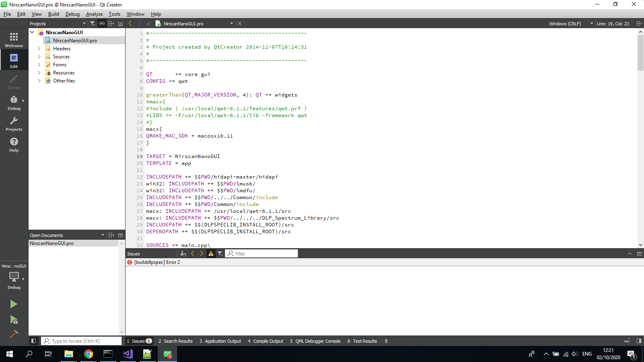
Task: Open Design mode
Action: click(x=14, y=81)
